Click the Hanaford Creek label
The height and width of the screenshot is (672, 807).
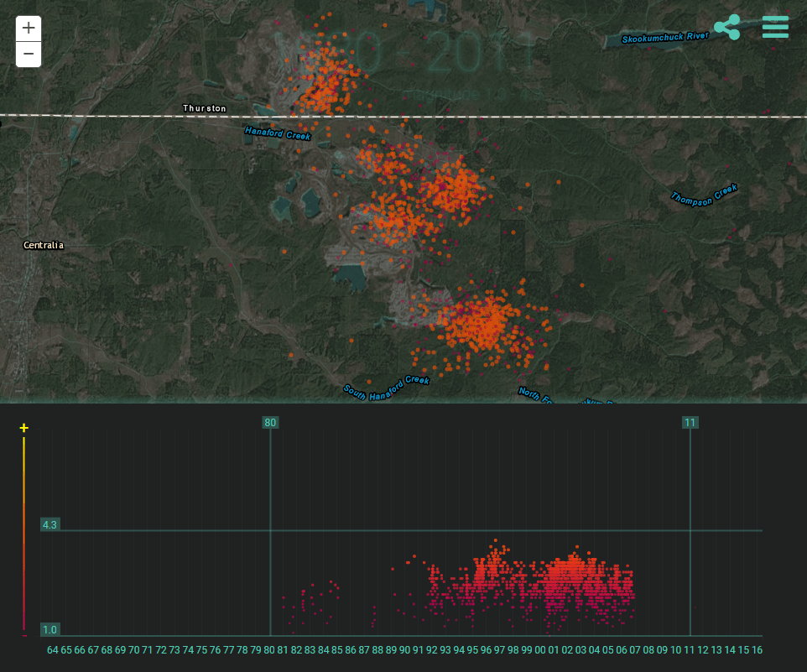click(278, 133)
